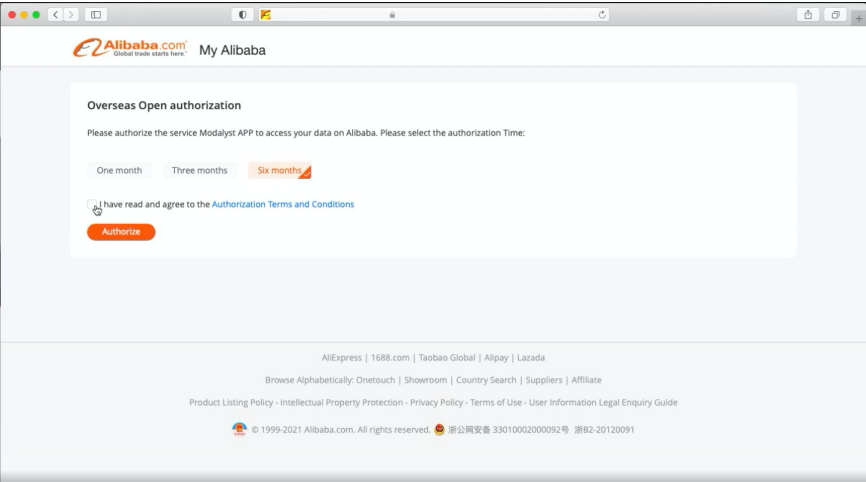Open the AliExpress footer link
The width and height of the screenshot is (866, 482).
[342, 358]
